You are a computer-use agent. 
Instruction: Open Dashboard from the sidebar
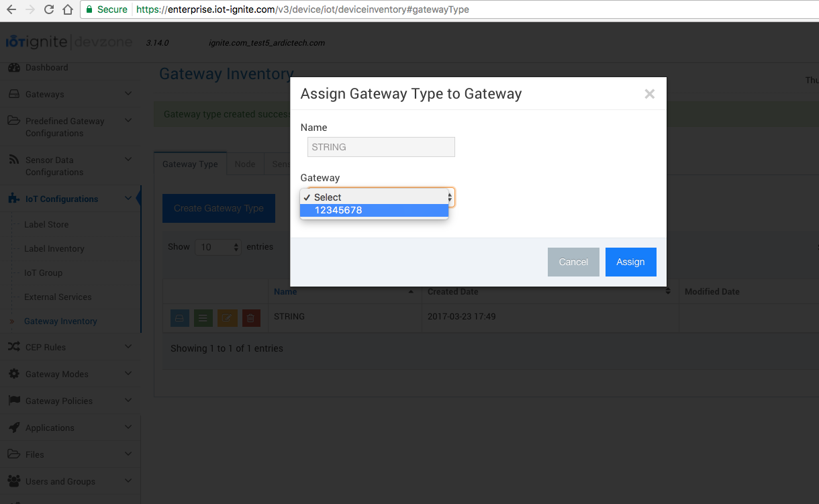(x=46, y=67)
